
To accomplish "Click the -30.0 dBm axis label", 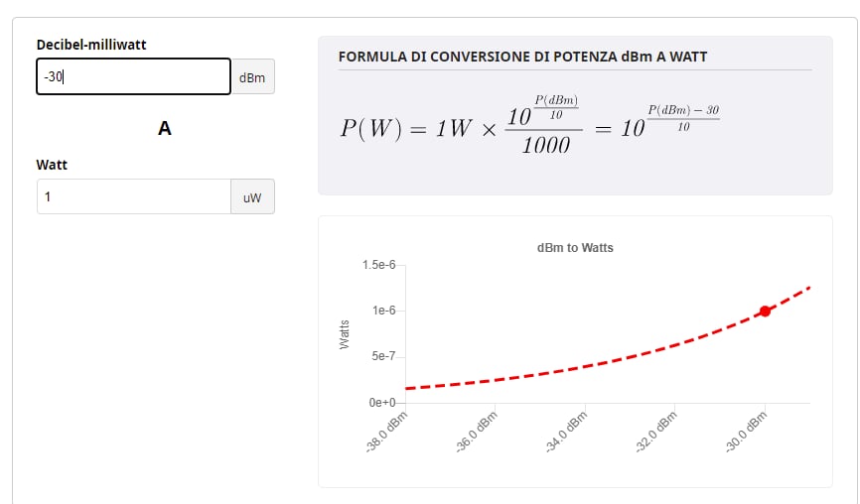I will coord(748,433).
